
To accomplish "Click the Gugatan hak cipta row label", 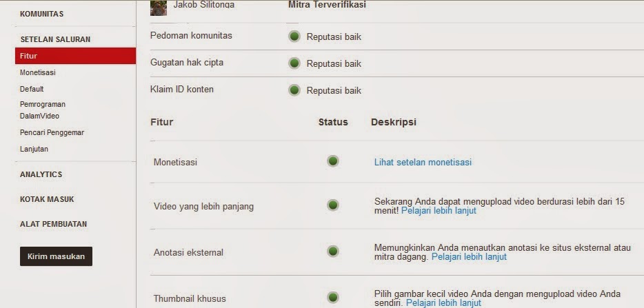I will 186,63.
